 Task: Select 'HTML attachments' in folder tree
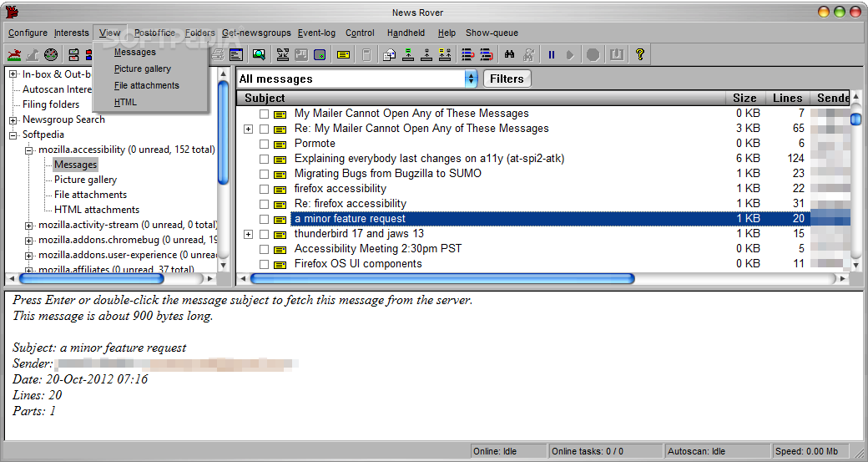[x=97, y=210]
